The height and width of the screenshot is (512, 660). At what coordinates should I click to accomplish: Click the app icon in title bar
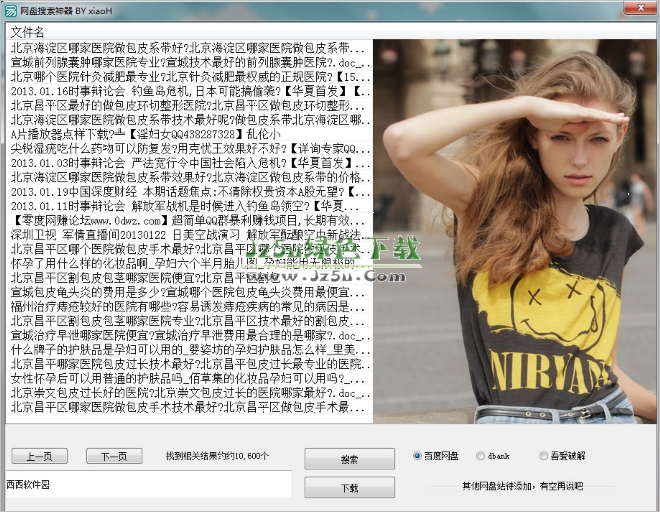(11, 11)
